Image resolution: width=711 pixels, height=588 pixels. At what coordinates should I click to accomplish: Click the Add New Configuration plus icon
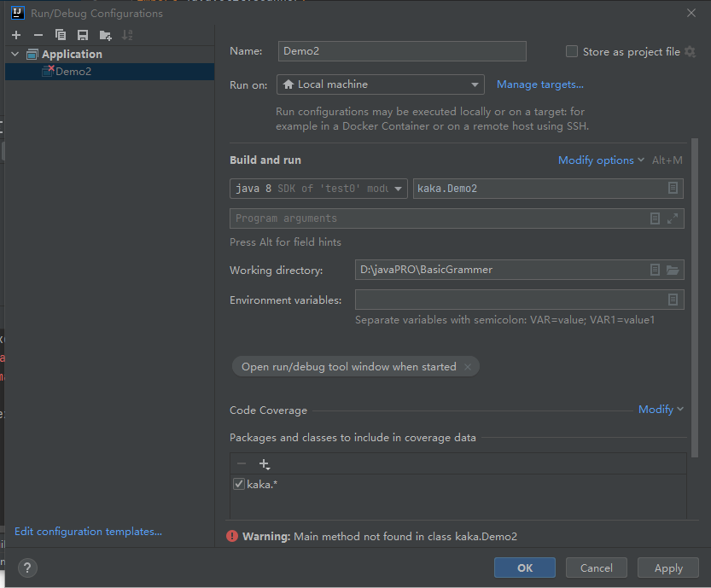click(16, 35)
